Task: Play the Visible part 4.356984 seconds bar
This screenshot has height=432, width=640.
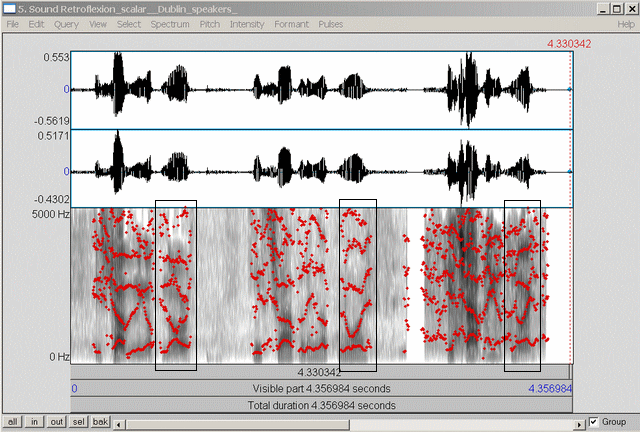Action: [320, 388]
